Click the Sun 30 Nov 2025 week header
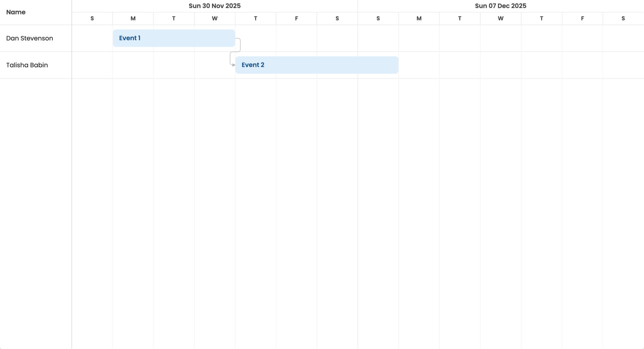644x349 pixels. 214,6
